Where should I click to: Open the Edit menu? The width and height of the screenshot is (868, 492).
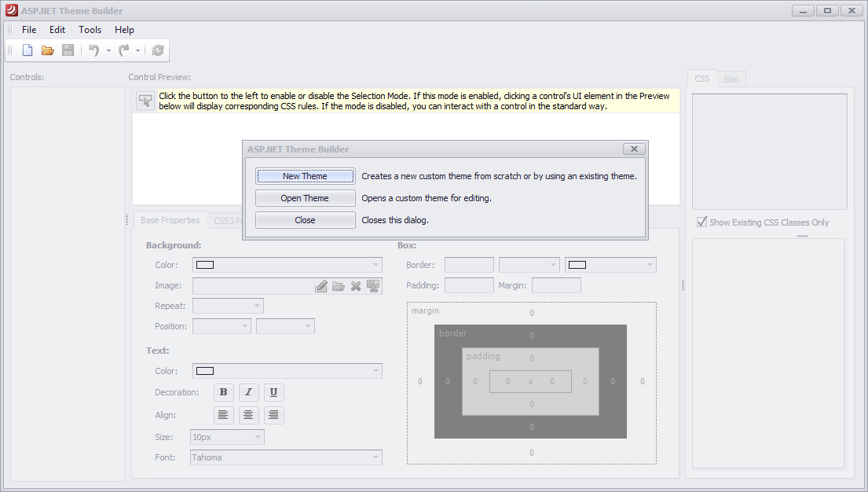(x=57, y=30)
